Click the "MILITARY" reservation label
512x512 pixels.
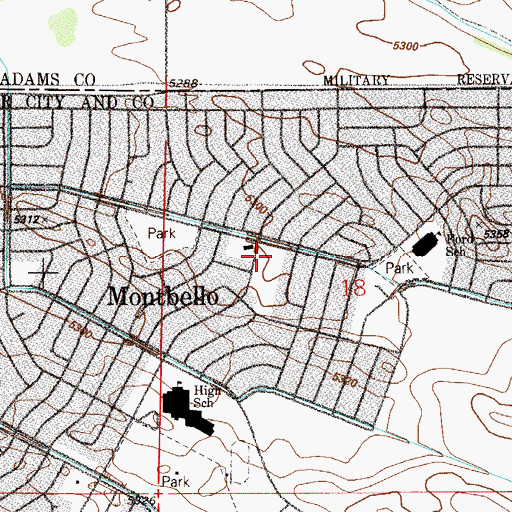pyautogui.click(x=356, y=80)
